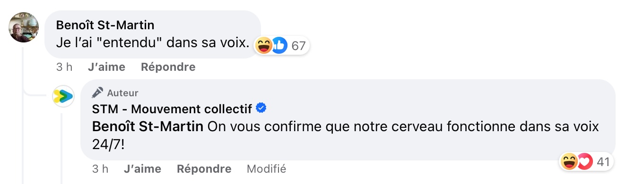Click the 3 h timestamp under STM's reply
Image resolution: width=644 pixels, height=184 pixels.
coord(100,169)
